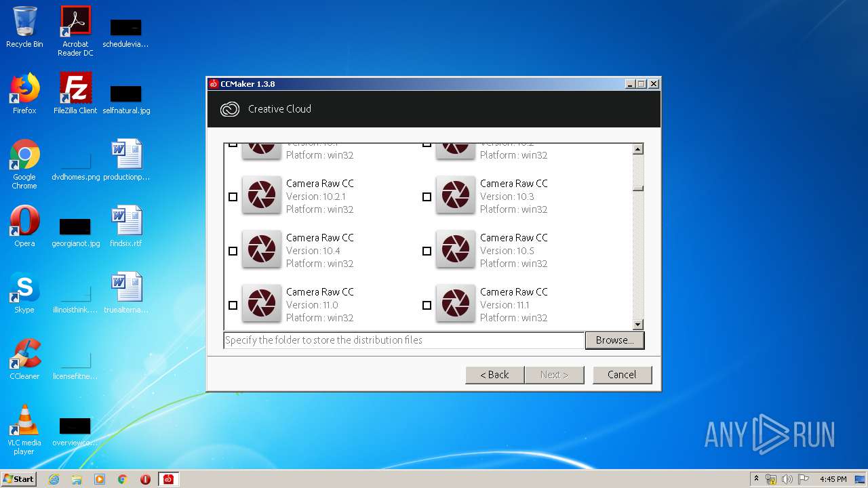
Task: Open the Windows Start menu
Action: pyautogui.click(x=19, y=479)
